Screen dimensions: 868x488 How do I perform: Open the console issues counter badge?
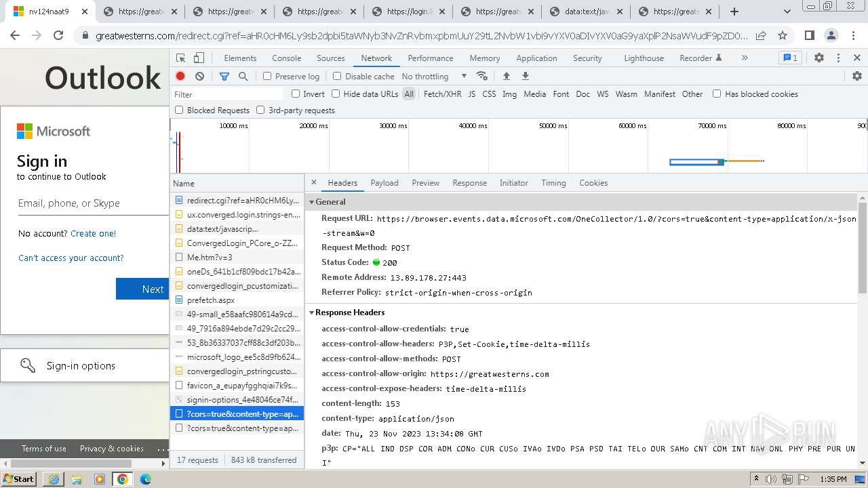[789, 58]
